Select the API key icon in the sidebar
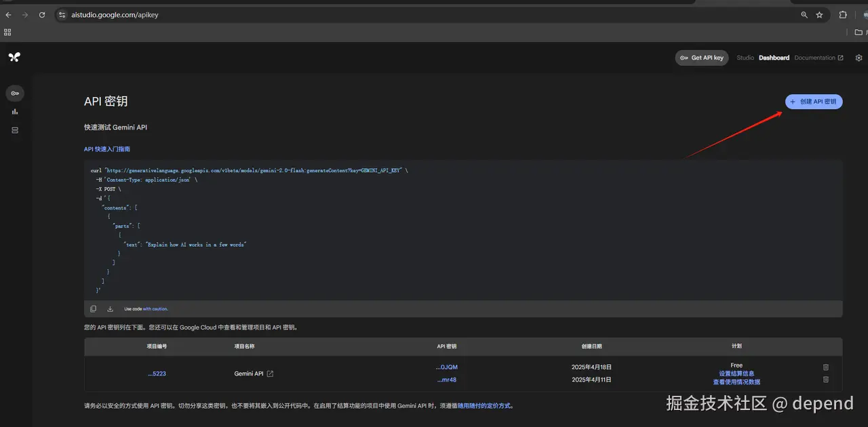This screenshot has height=427, width=868. (15, 93)
